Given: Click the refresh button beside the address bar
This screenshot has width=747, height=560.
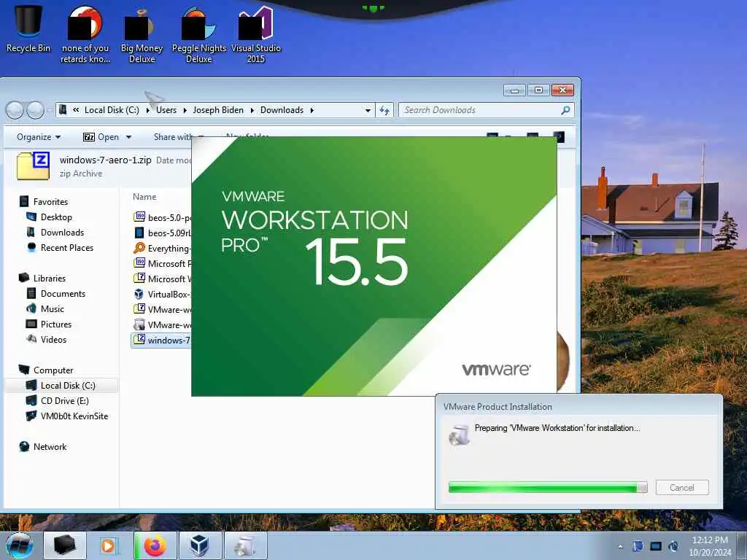Looking at the screenshot, I should [384, 110].
